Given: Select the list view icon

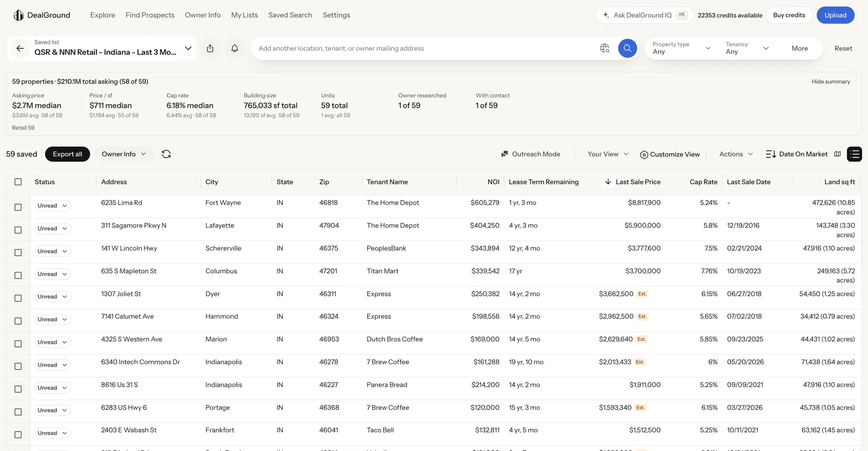Looking at the screenshot, I should click(x=854, y=154).
